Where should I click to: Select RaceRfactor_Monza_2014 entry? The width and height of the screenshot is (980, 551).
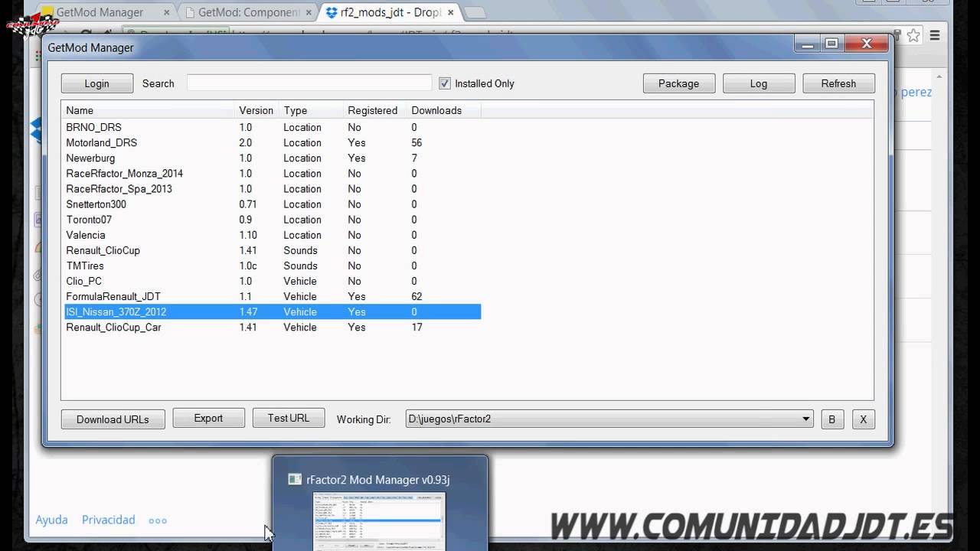point(272,173)
